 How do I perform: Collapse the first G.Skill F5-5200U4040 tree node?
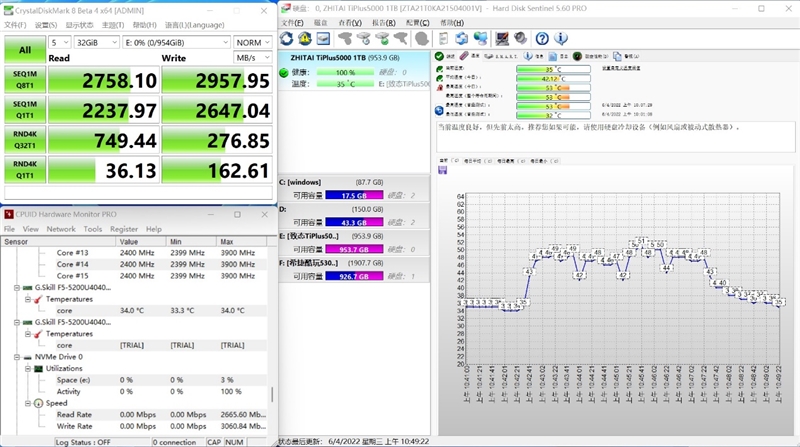point(17,288)
